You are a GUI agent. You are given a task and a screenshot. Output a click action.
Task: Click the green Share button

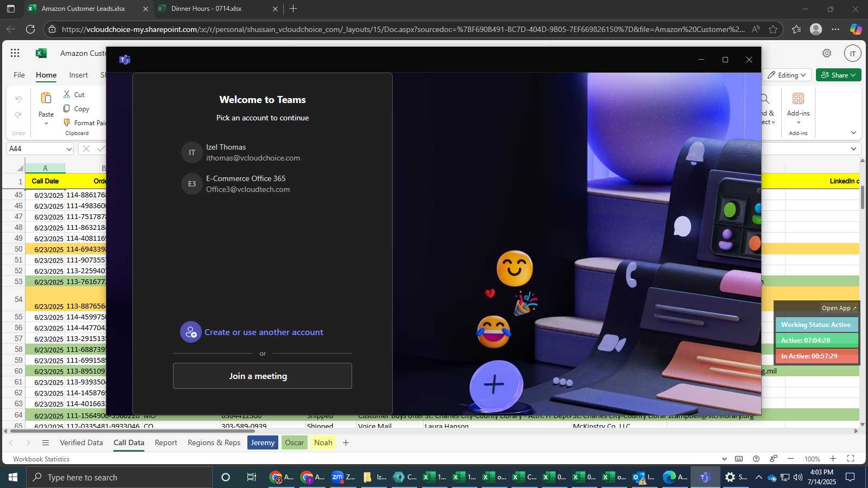[839, 75]
